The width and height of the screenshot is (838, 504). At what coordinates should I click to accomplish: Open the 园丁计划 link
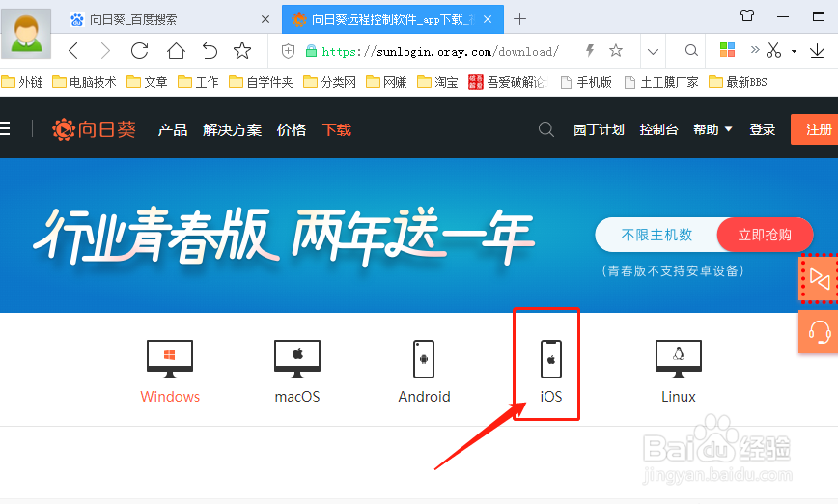pyautogui.click(x=599, y=130)
